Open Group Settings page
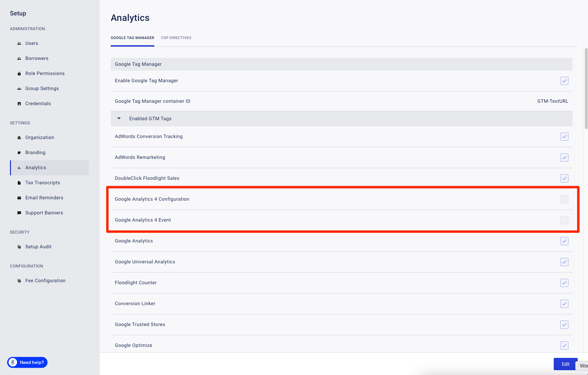This screenshot has width=588, height=375. [x=49, y=89]
